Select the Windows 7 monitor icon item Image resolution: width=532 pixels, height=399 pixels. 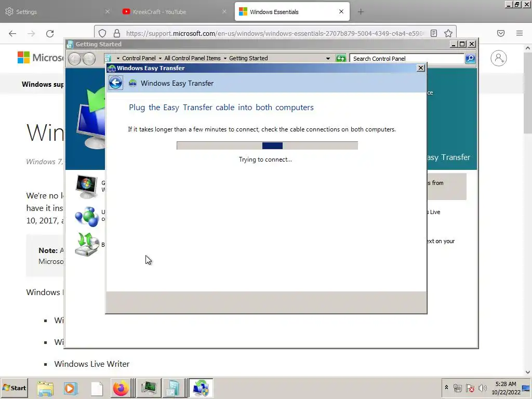[87, 187]
